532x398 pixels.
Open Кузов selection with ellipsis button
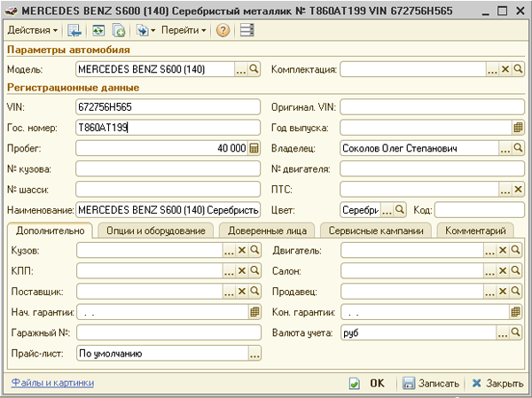click(x=229, y=250)
